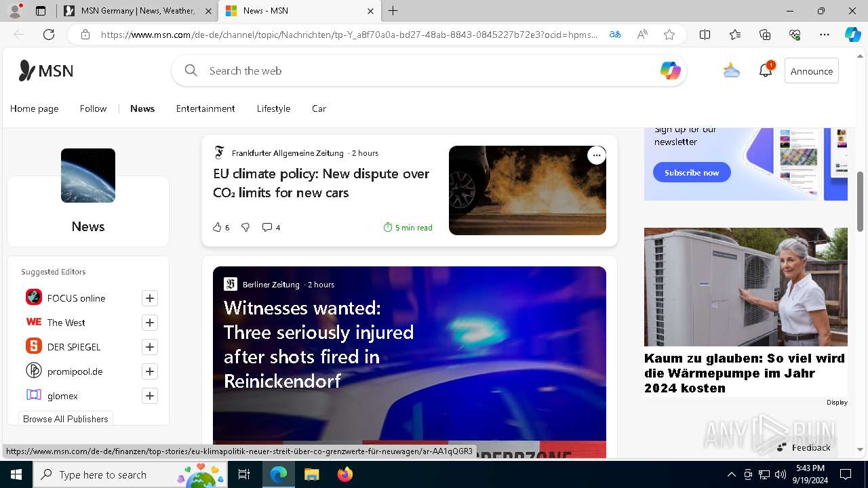868x488 pixels.
Task: Open the Favorites list
Action: 735,35
